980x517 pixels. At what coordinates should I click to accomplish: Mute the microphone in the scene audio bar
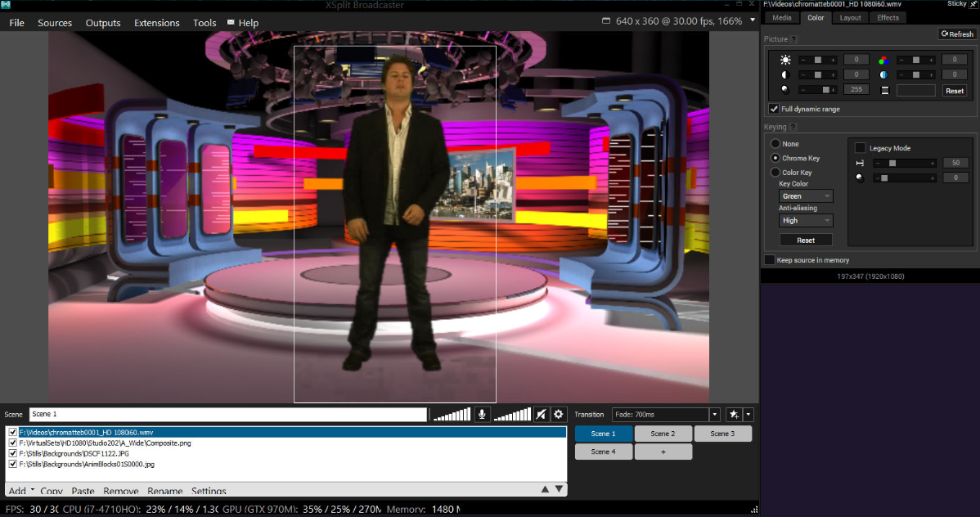(482, 414)
